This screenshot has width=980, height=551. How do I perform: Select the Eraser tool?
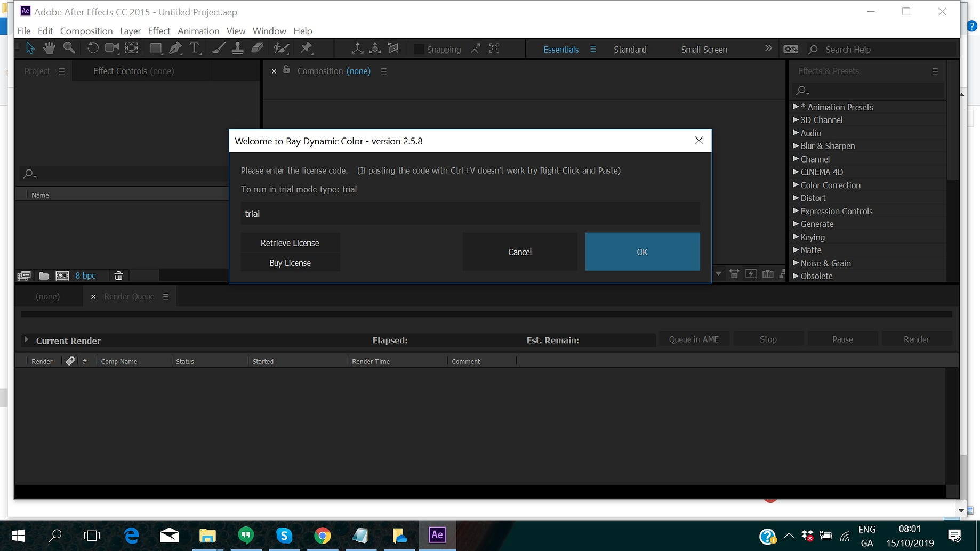pyautogui.click(x=257, y=48)
